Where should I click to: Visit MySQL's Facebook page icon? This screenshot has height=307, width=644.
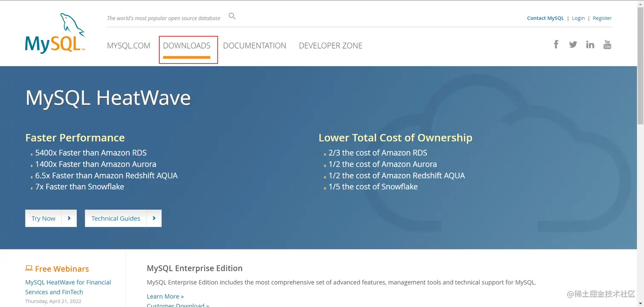click(556, 44)
